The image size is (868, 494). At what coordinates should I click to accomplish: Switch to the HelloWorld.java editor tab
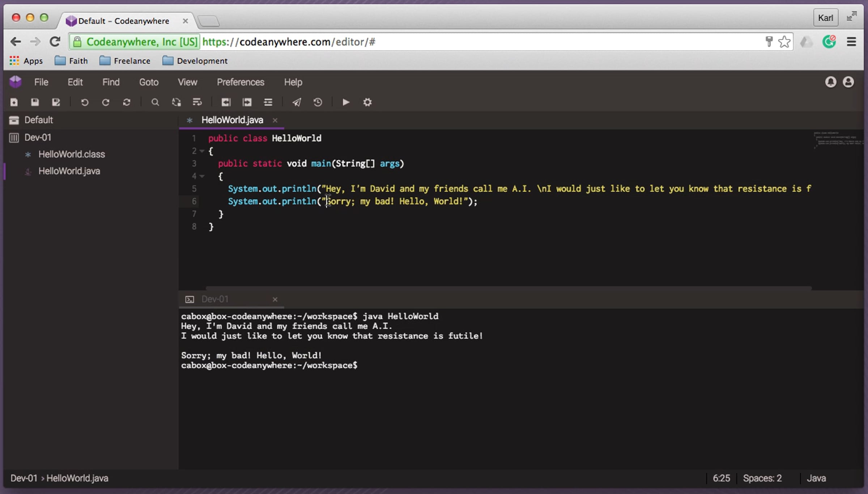point(232,120)
